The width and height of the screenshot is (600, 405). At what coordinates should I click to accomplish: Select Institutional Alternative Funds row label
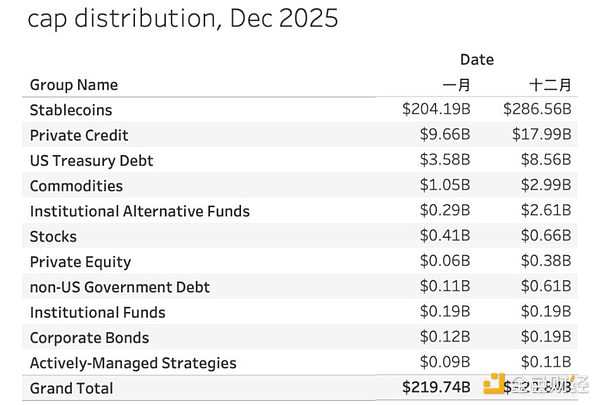[140, 211]
